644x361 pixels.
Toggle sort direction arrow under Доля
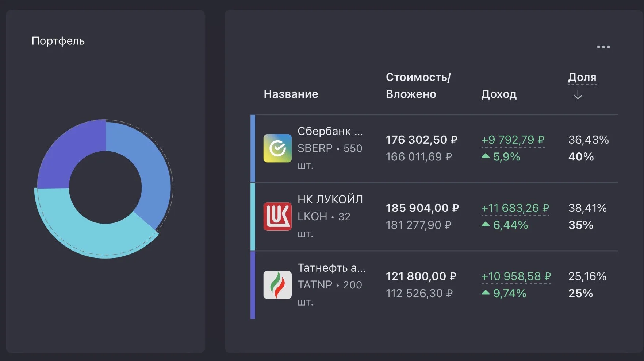point(578,96)
